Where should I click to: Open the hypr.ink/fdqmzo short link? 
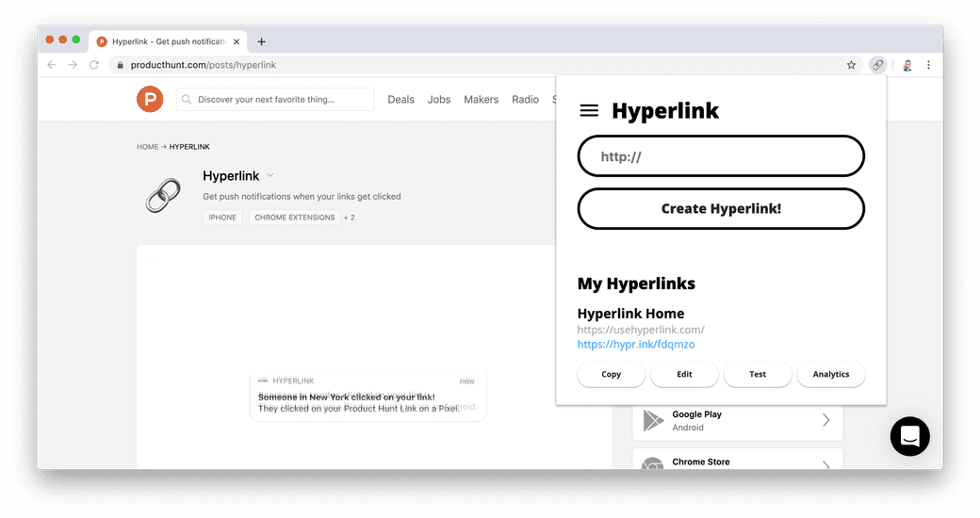point(636,345)
